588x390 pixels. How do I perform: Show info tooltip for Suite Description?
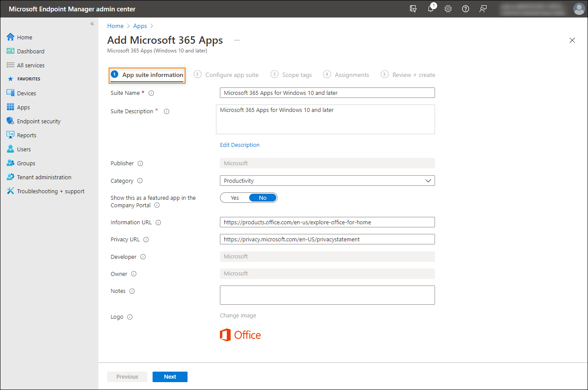166,111
